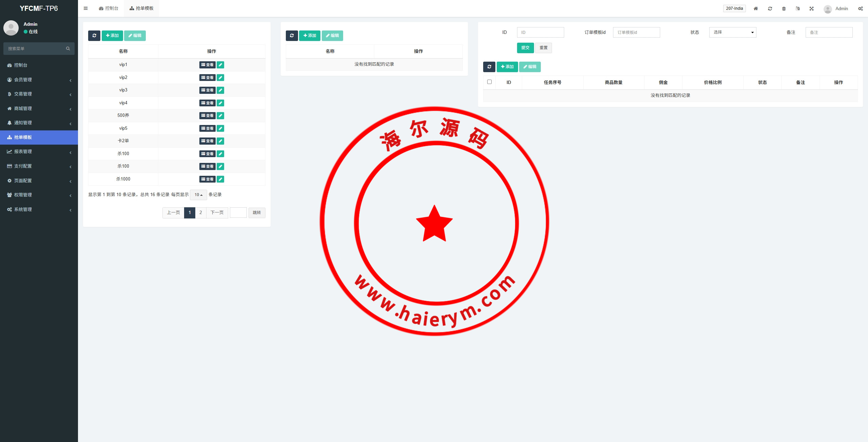The width and height of the screenshot is (868, 442).
Task: Open the 状态 select dropdown
Action: point(732,33)
